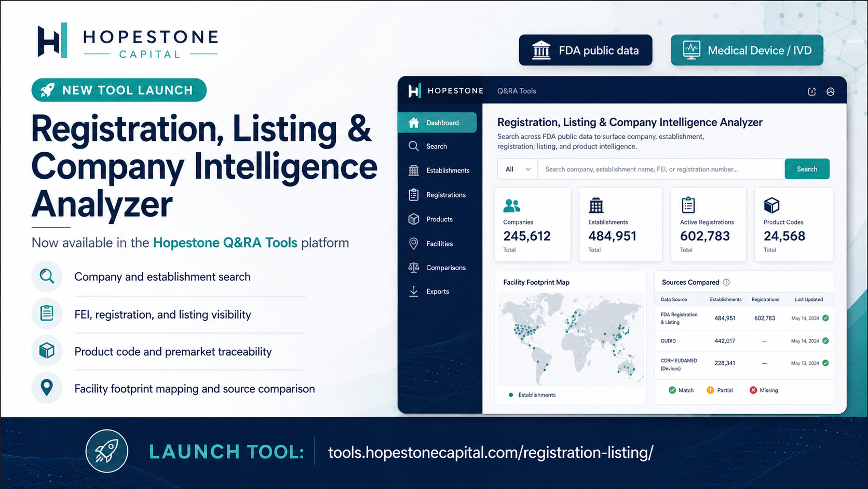Click the share icon in app header
Screen dimensions: 868x489
(812, 91)
